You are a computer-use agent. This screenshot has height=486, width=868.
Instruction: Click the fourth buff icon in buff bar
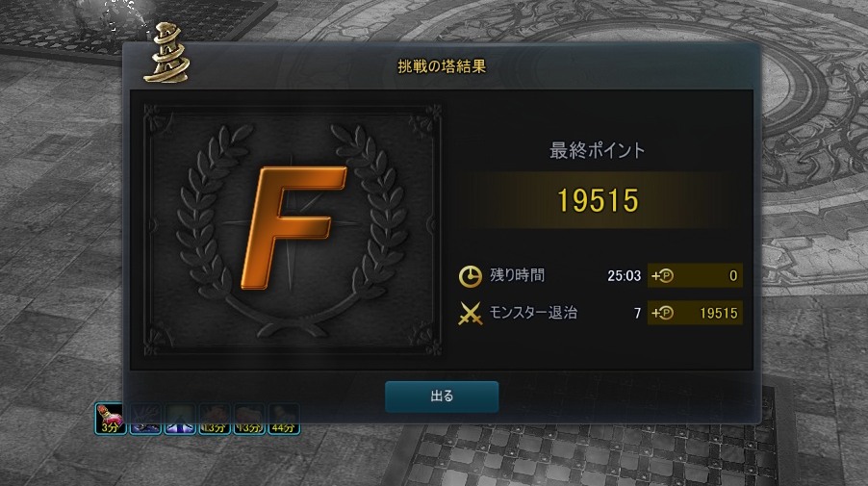pos(215,419)
